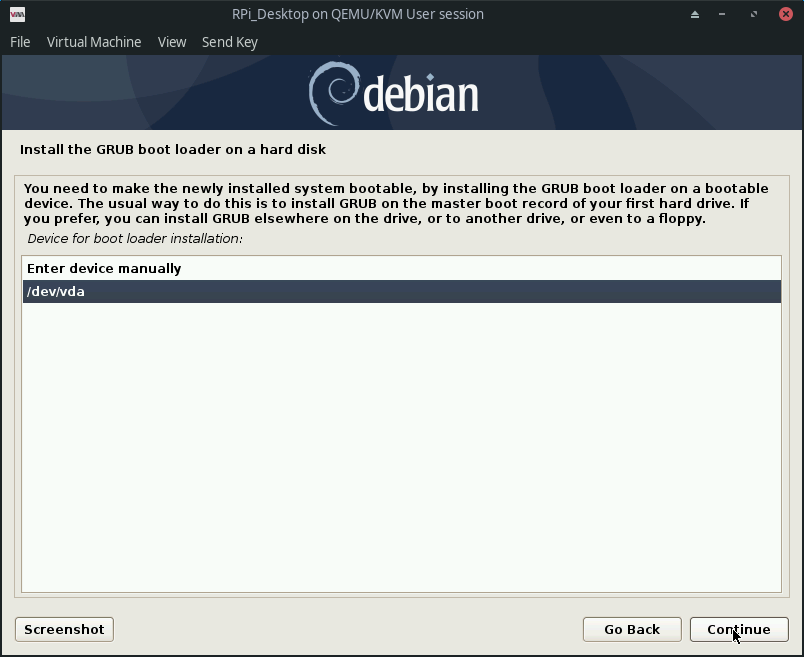This screenshot has height=657, width=804.
Task: Choose the Enter device manually option
Action: pos(401,268)
